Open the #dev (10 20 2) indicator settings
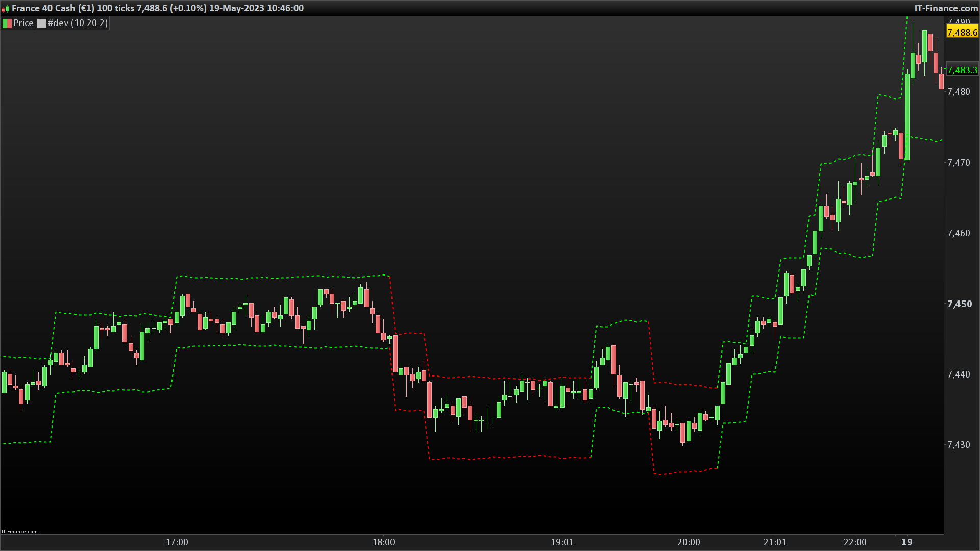Screen dimensions: 980x551 tap(78, 23)
